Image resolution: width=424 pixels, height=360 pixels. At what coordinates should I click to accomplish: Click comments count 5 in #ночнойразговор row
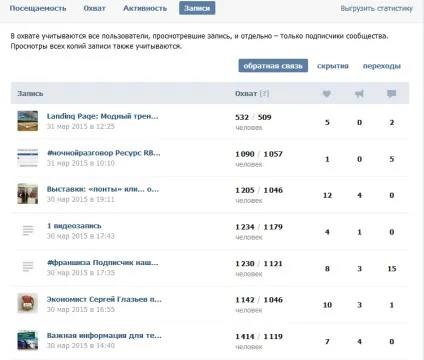pos(392,159)
